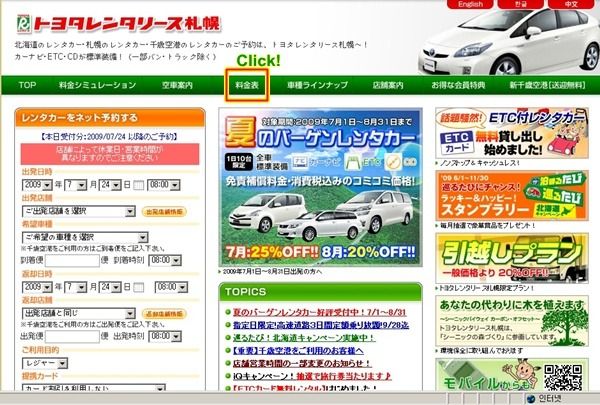
Task: Open departure month dropdown
Action: tap(76, 185)
